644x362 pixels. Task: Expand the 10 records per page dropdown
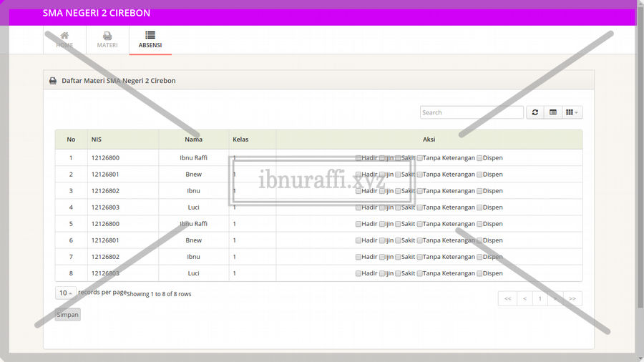point(65,293)
